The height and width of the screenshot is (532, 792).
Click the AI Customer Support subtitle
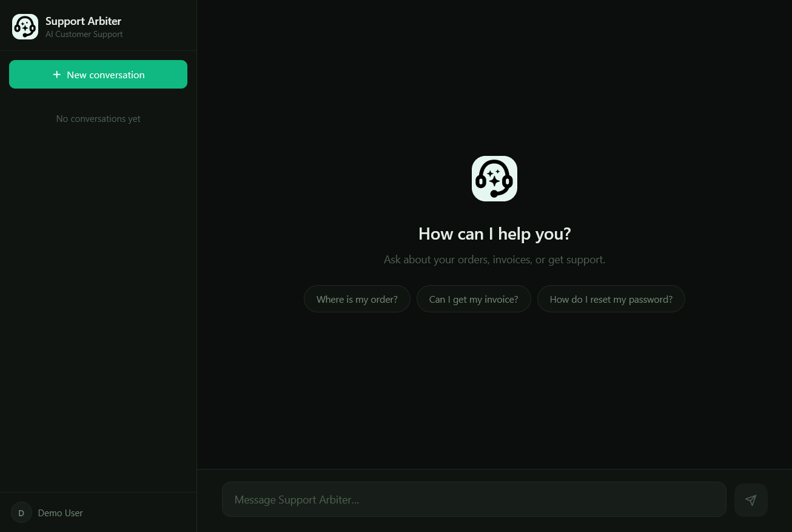pyautogui.click(x=84, y=34)
